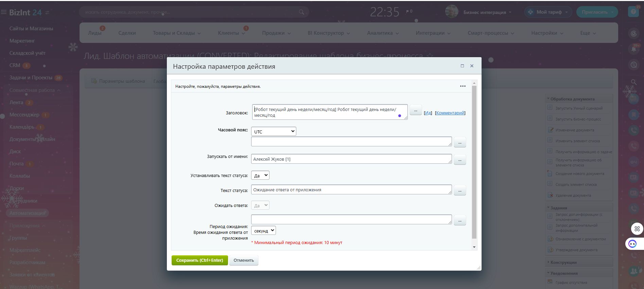Screen dimensions: 644x289
Task: Open the секунд period unit dropdown
Action: (263, 231)
